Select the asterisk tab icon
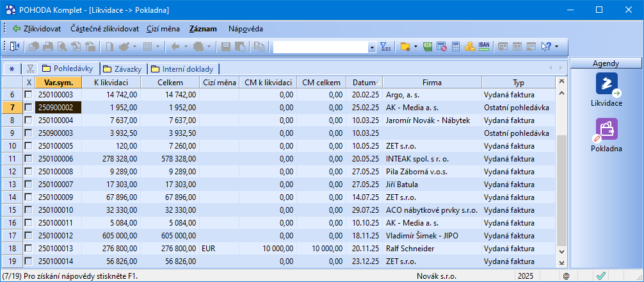This screenshot has width=644, height=282. [12, 69]
